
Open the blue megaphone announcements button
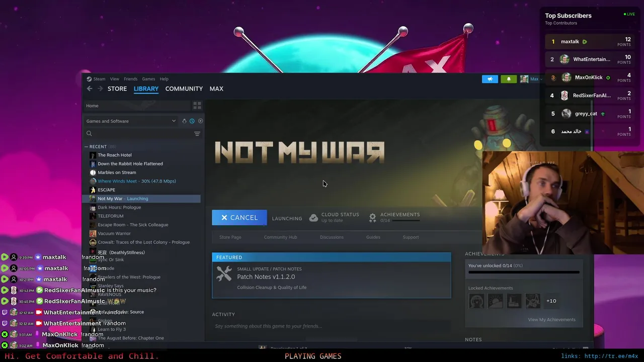(490, 79)
